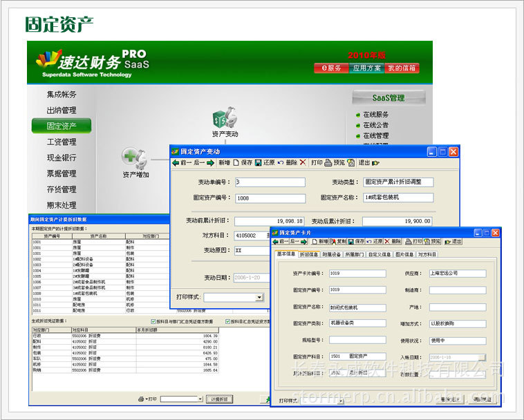Select 期末处理 in left sidebar
524x420 pixels.
(x=62, y=205)
